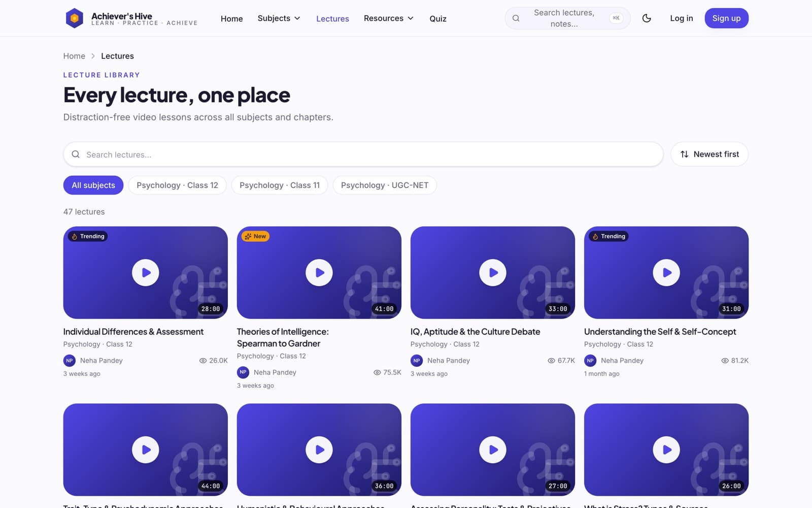Click the eye views icon beside 81.2K
Image resolution: width=812 pixels, height=508 pixels.
(725, 361)
